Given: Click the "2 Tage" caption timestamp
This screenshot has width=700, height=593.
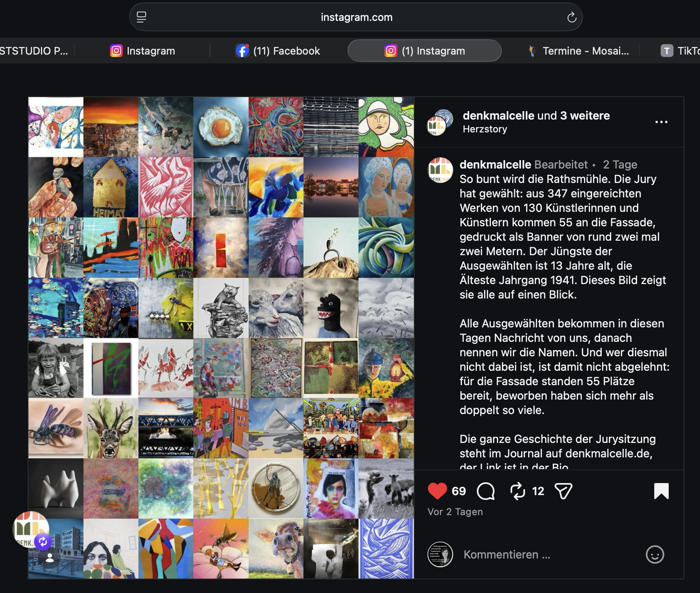Looking at the screenshot, I should [620, 164].
